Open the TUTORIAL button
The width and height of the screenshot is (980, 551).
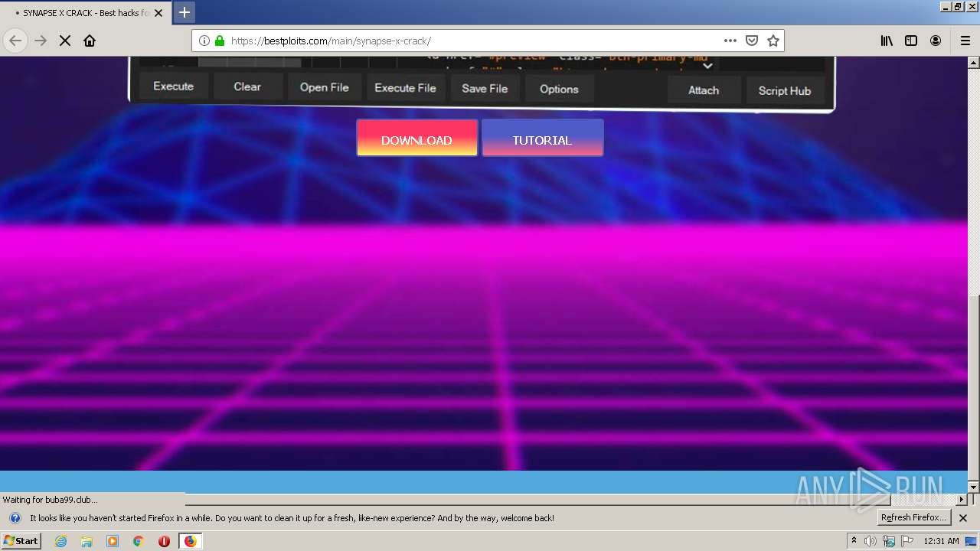coord(542,138)
